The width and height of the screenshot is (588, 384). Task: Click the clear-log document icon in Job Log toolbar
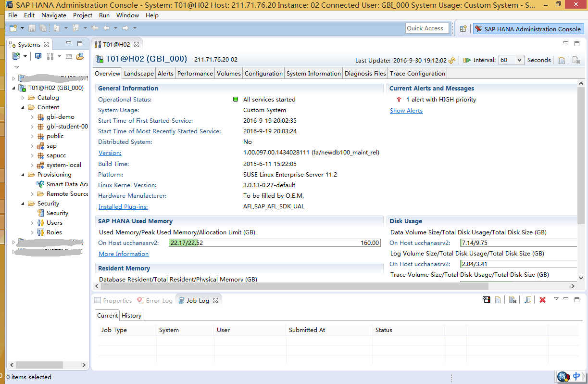point(513,300)
